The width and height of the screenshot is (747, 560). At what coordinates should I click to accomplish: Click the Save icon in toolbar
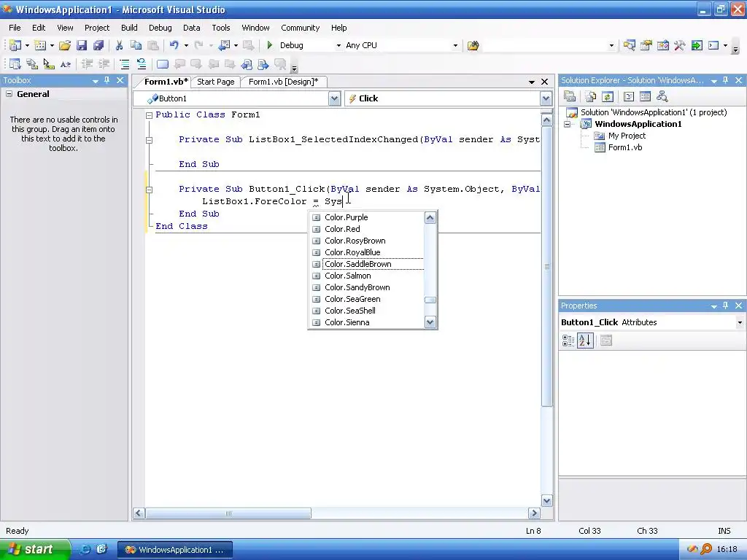point(82,45)
